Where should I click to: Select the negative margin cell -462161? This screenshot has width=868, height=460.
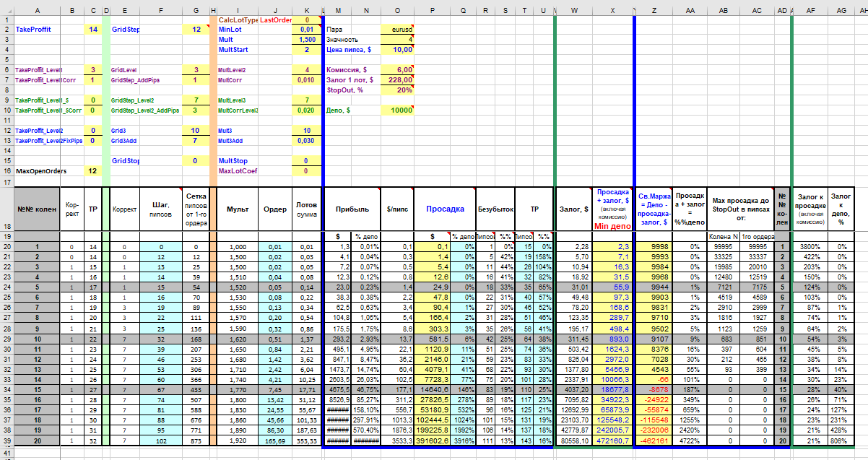[x=654, y=440]
